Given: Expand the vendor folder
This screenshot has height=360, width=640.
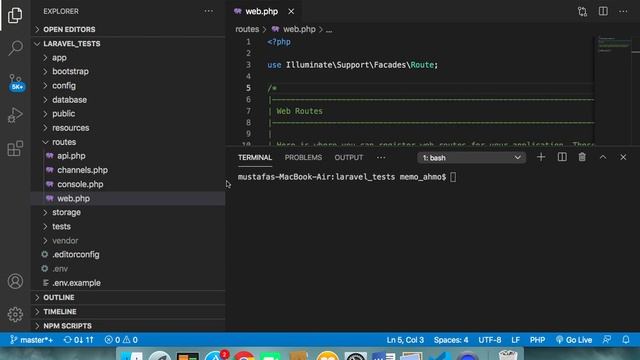Looking at the screenshot, I should pyautogui.click(x=128, y=240).
